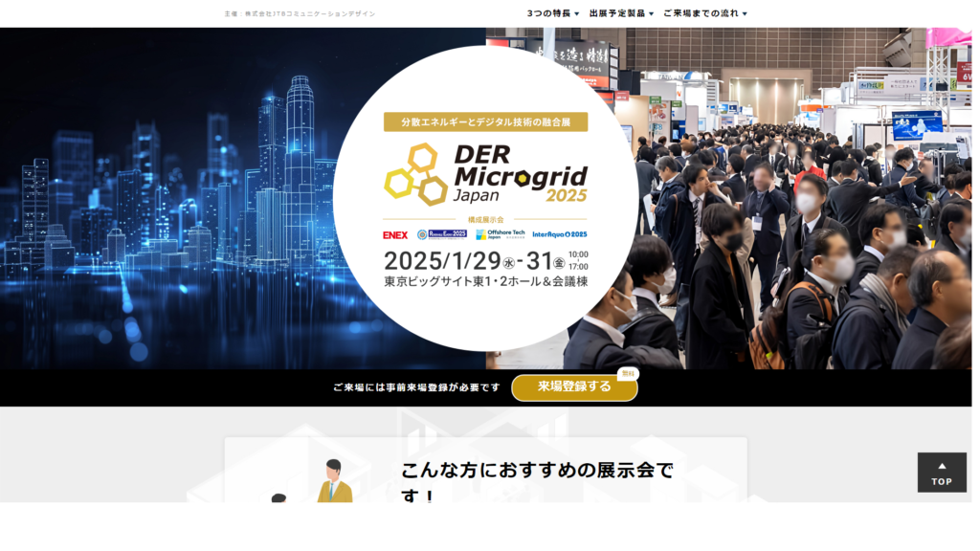This screenshot has height=551, width=980.
Task: Open the ご来場までの流れ menu
Action: (705, 13)
